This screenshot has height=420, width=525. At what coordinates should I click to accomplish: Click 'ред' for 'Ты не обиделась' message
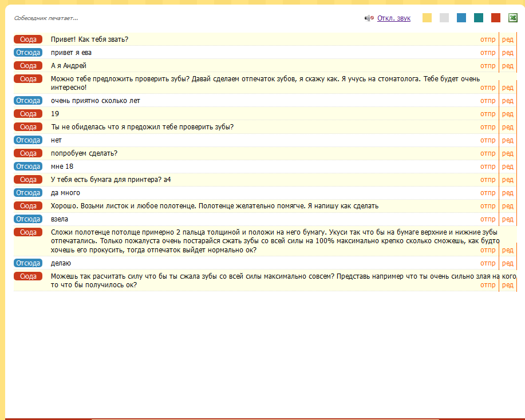[508, 127]
